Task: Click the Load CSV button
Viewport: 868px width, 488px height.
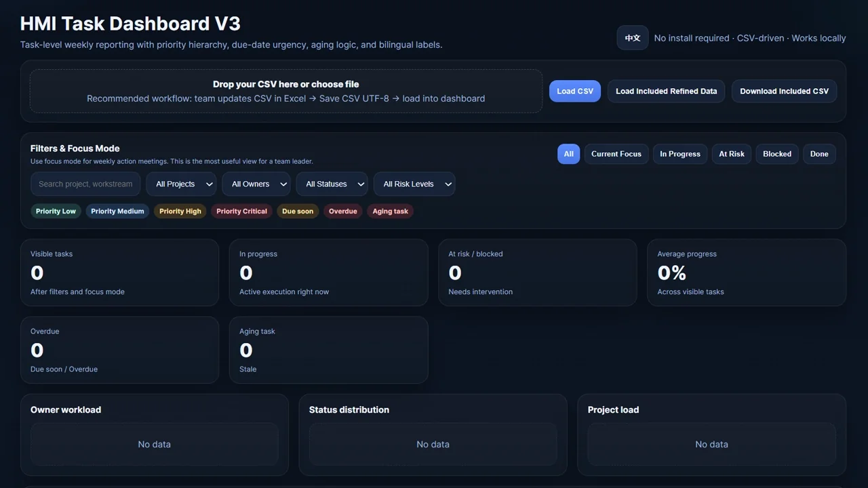Action: pos(575,91)
